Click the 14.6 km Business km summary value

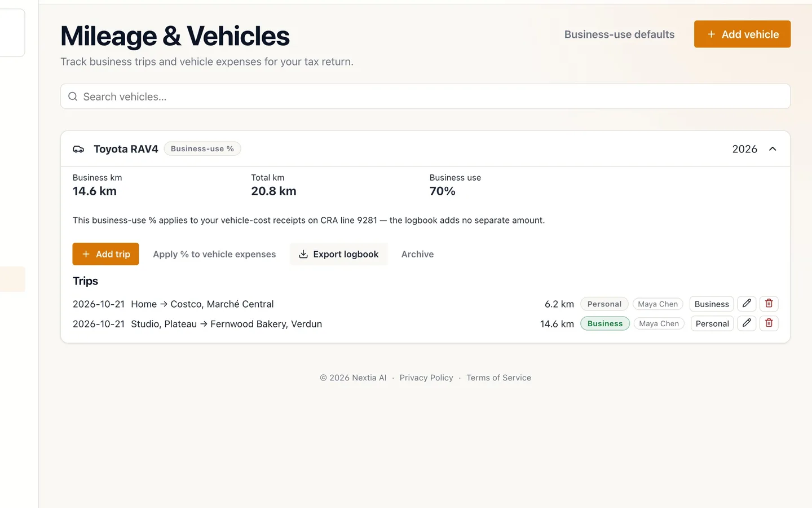pyautogui.click(x=95, y=191)
